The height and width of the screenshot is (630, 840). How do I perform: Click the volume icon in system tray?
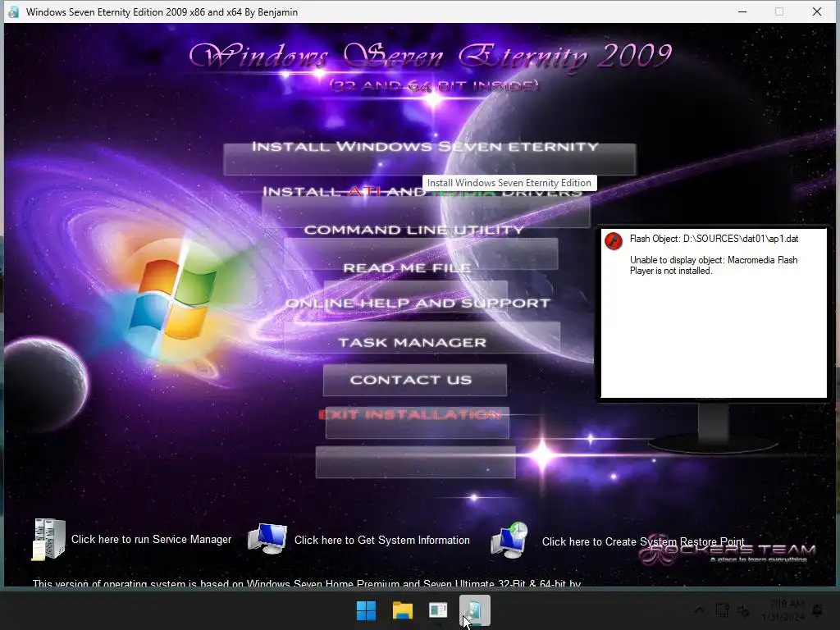click(743, 610)
